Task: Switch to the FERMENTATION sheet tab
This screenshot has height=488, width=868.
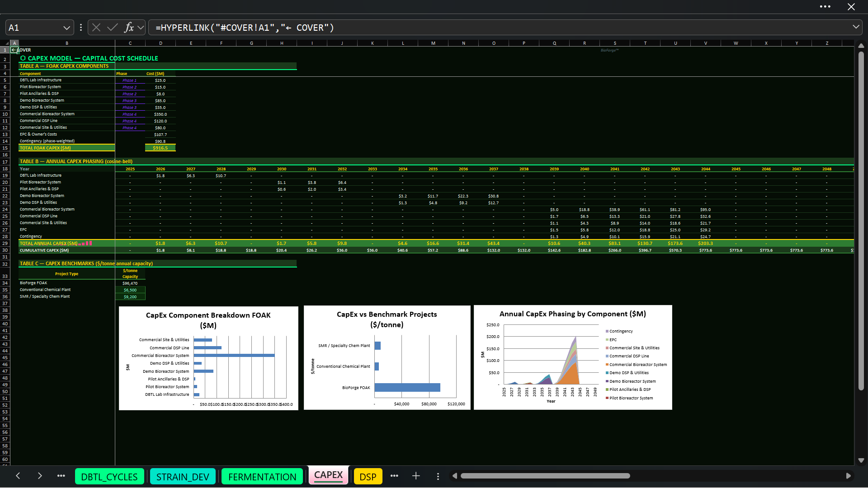Action: coord(262,477)
